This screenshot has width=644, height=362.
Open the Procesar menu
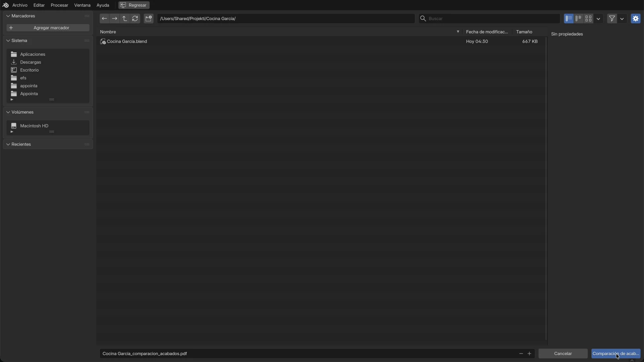pyautogui.click(x=60, y=5)
